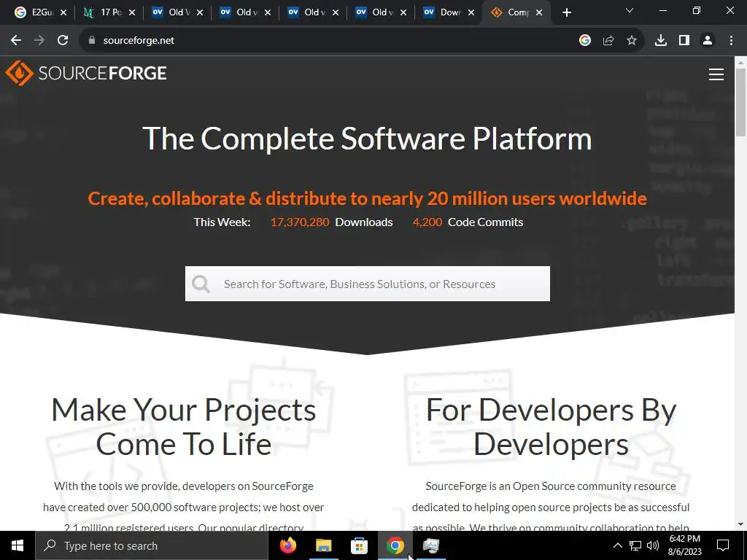Click the magnifier icon in search box
Image resolution: width=747 pixels, height=560 pixels.
(201, 284)
